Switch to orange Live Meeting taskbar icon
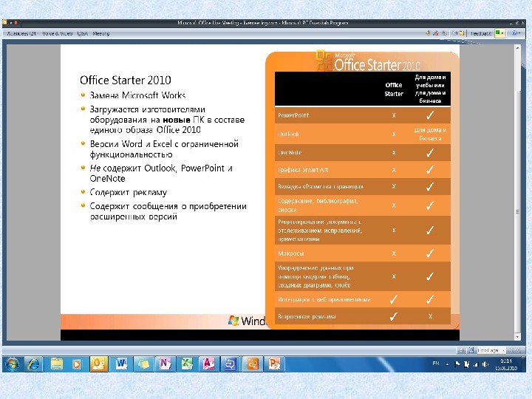532x399 pixels. (x=253, y=364)
